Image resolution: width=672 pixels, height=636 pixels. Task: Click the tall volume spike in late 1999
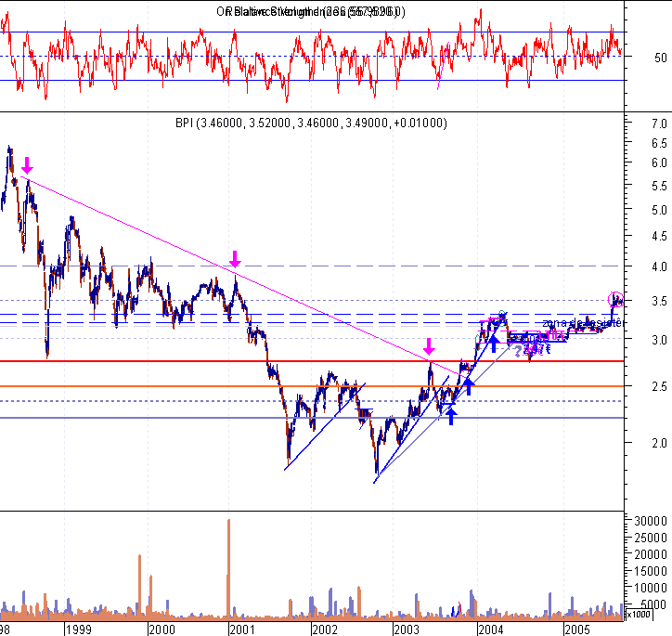point(140,587)
